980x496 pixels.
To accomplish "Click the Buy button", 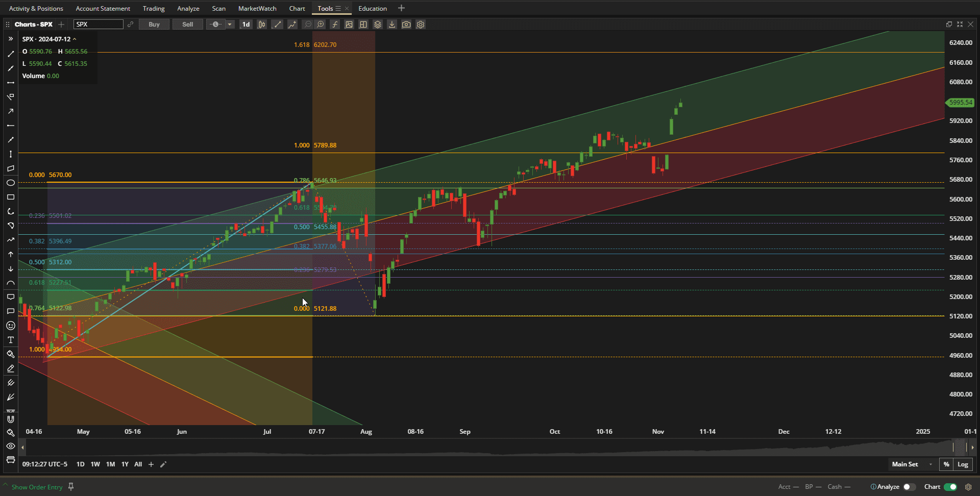I will click(x=154, y=24).
